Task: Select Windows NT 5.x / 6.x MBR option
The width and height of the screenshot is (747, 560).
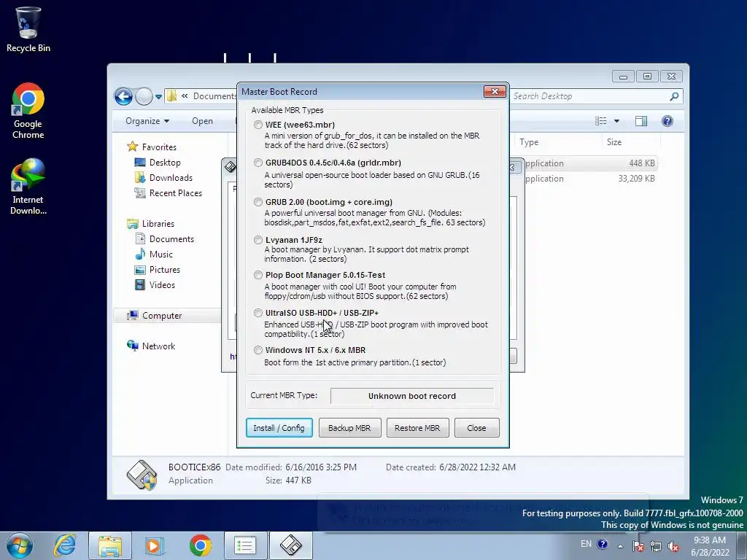Action: click(258, 350)
